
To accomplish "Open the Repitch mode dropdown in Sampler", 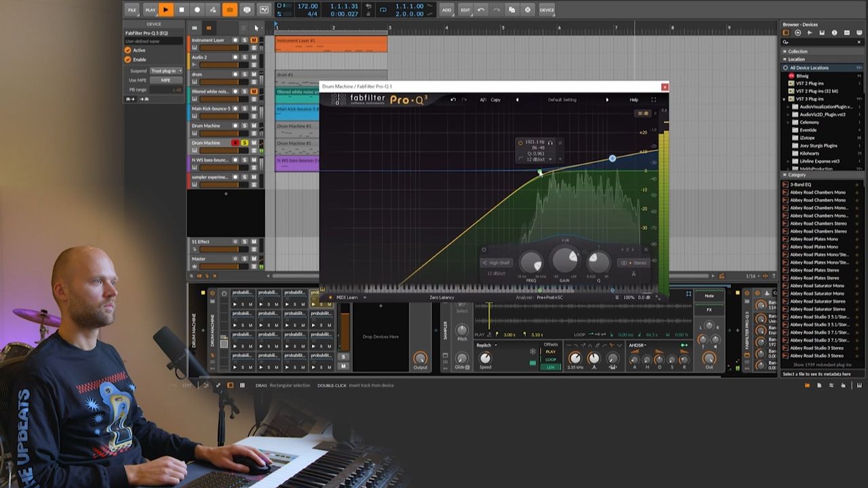I will (x=486, y=345).
